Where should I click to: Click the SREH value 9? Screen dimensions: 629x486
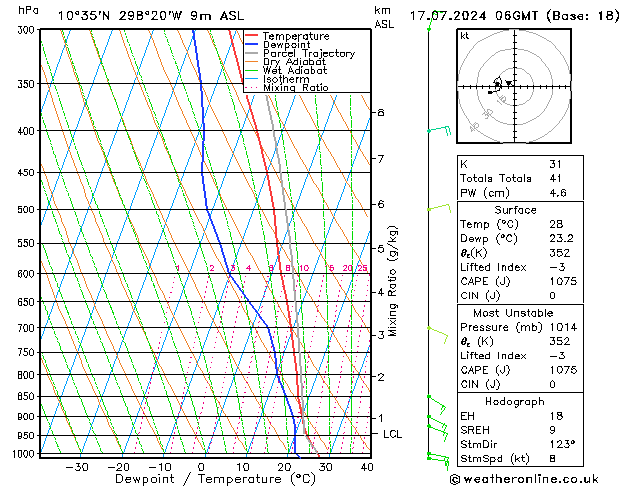point(552,430)
